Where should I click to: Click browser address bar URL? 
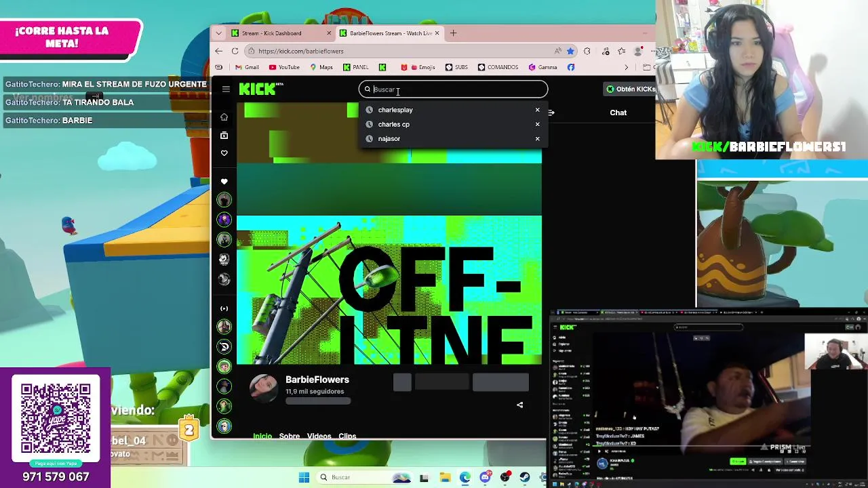tap(301, 51)
